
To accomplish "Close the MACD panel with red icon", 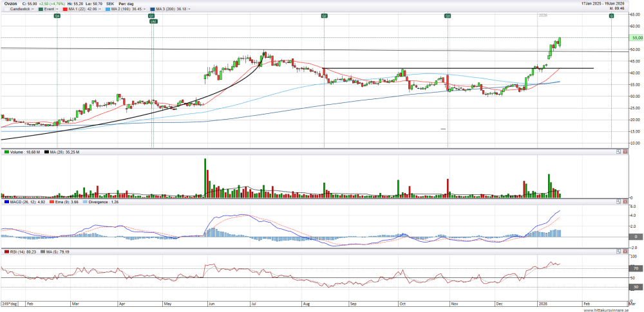I will pos(625,202).
